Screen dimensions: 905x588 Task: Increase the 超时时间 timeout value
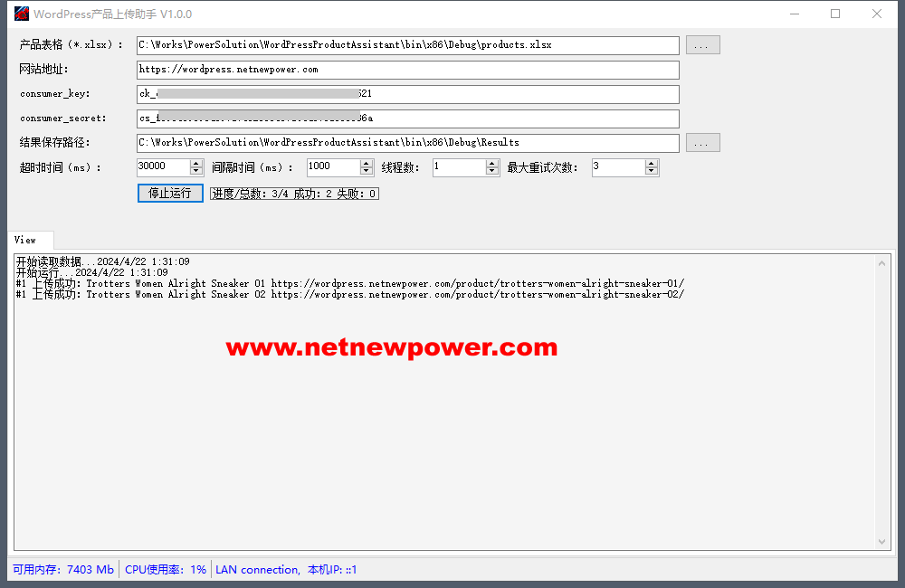tap(196, 163)
